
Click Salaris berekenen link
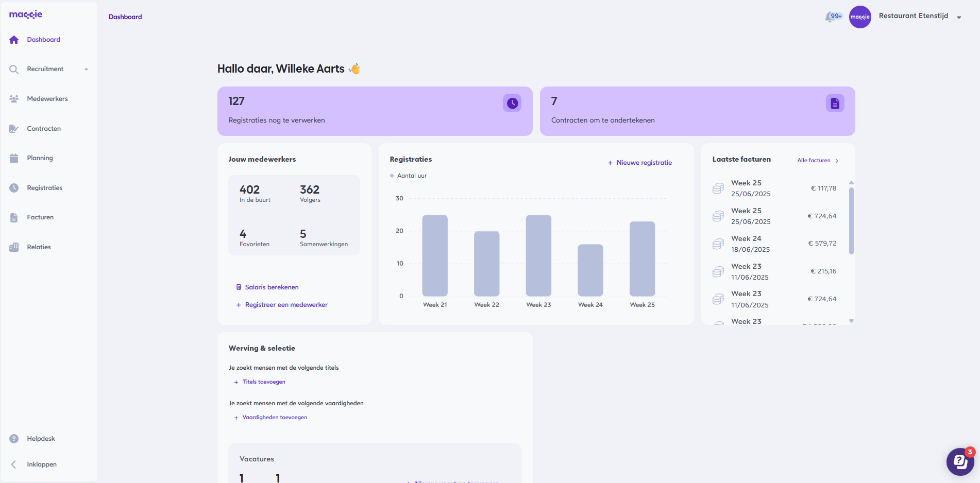271,287
